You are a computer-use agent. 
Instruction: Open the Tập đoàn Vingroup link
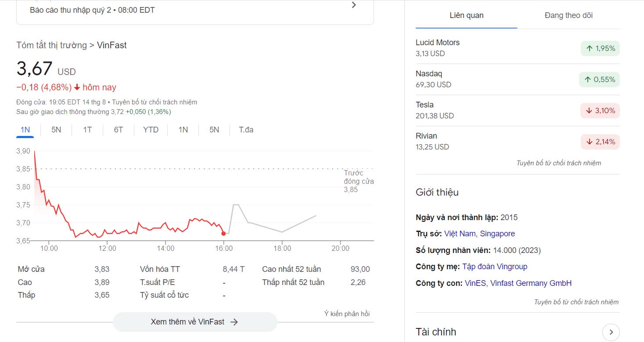[495, 267]
